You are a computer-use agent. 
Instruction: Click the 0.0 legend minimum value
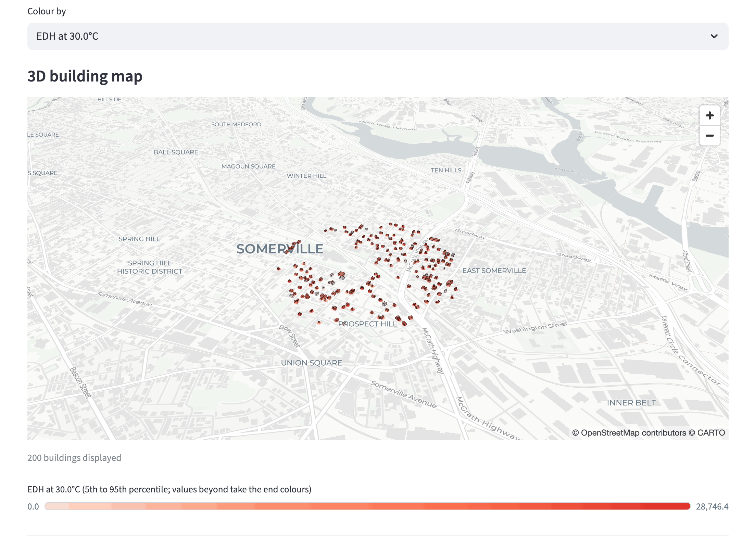tap(33, 506)
